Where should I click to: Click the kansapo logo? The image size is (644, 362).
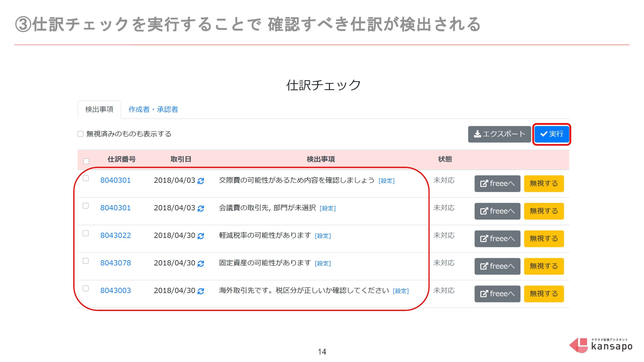point(601,345)
